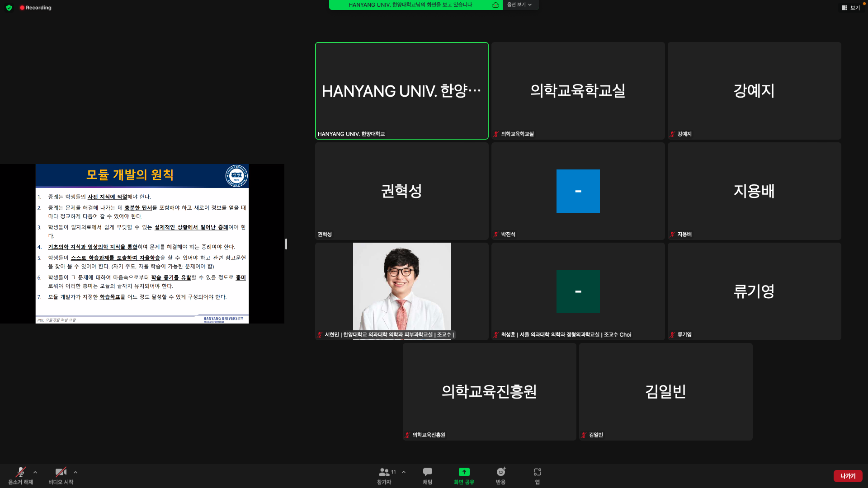
Task: Click the red 나가기 leave button
Action: click(x=848, y=476)
